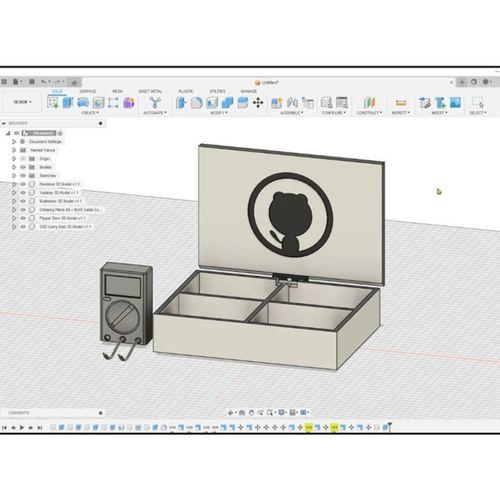
Task: Open the Inspect dropdown menu
Action: coord(400,113)
